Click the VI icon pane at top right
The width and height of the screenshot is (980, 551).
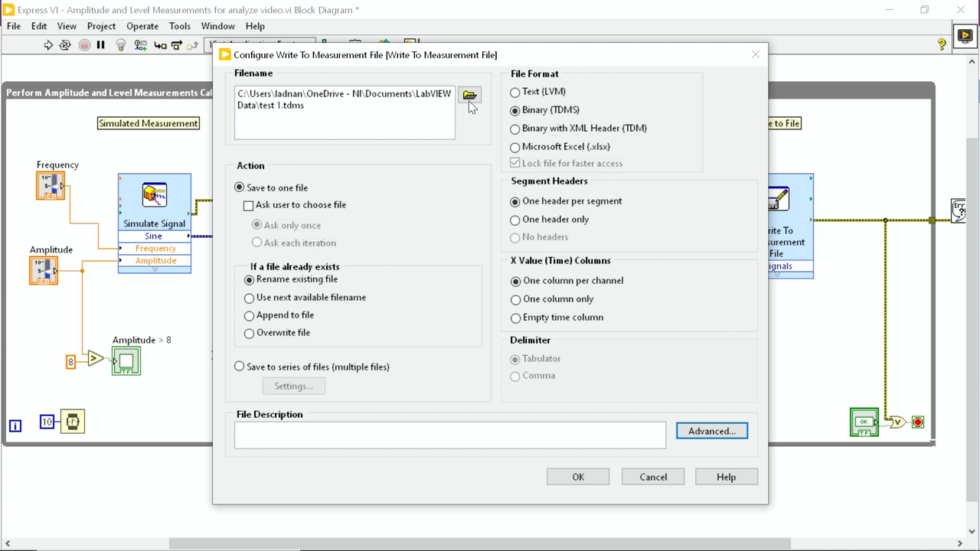[965, 36]
